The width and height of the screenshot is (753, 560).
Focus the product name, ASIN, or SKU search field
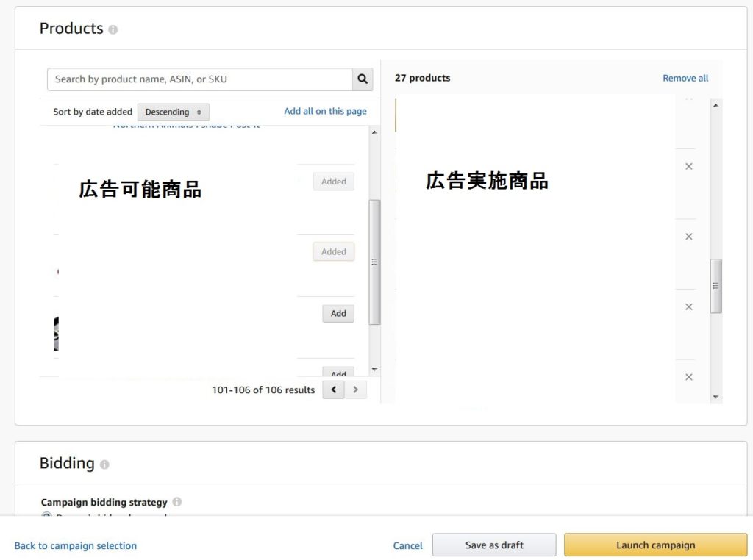(x=199, y=79)
